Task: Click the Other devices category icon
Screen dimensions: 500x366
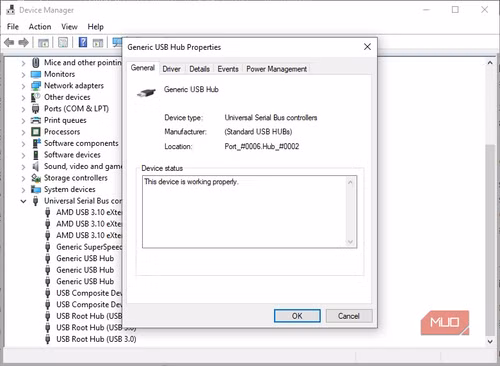Action: 36,97
